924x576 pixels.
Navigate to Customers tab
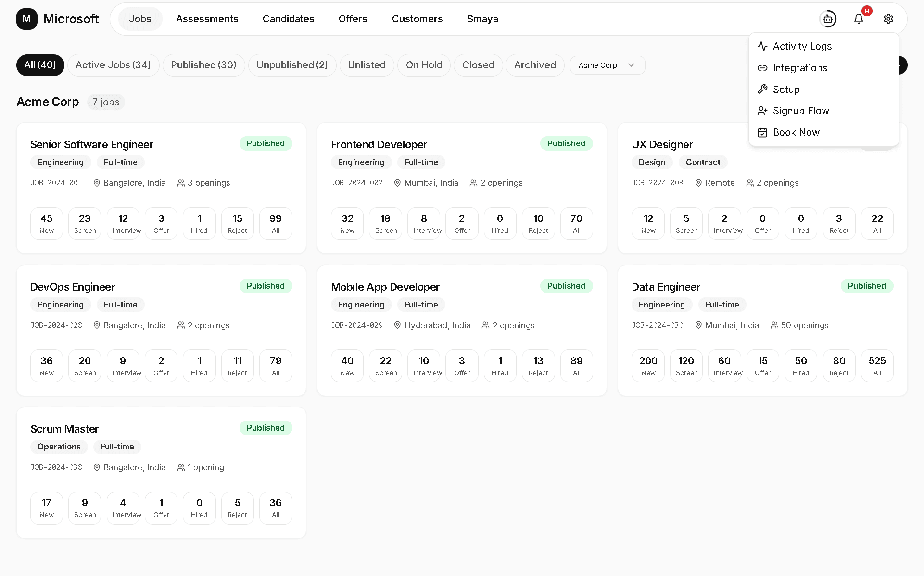coord(417,19)
